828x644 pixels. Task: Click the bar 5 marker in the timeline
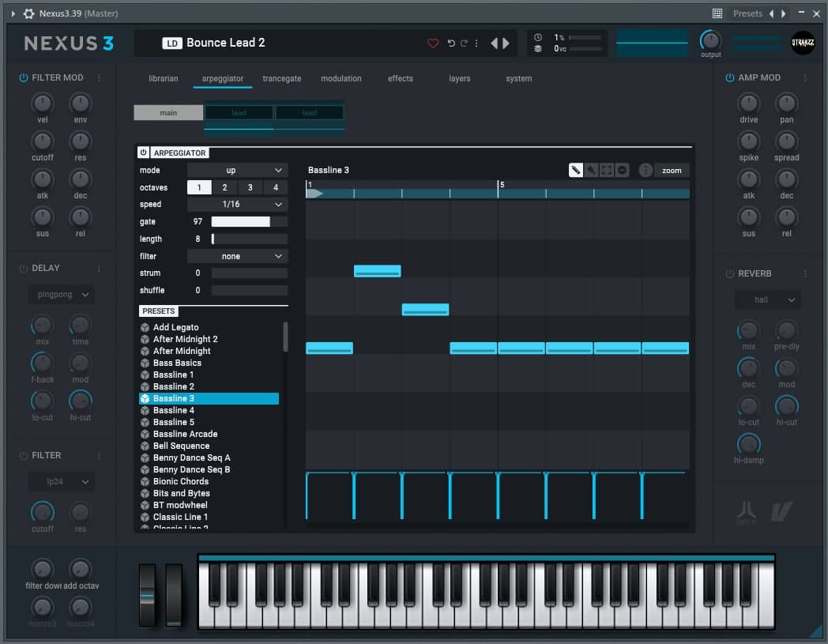pyautogui.click(x=502, y=184)
